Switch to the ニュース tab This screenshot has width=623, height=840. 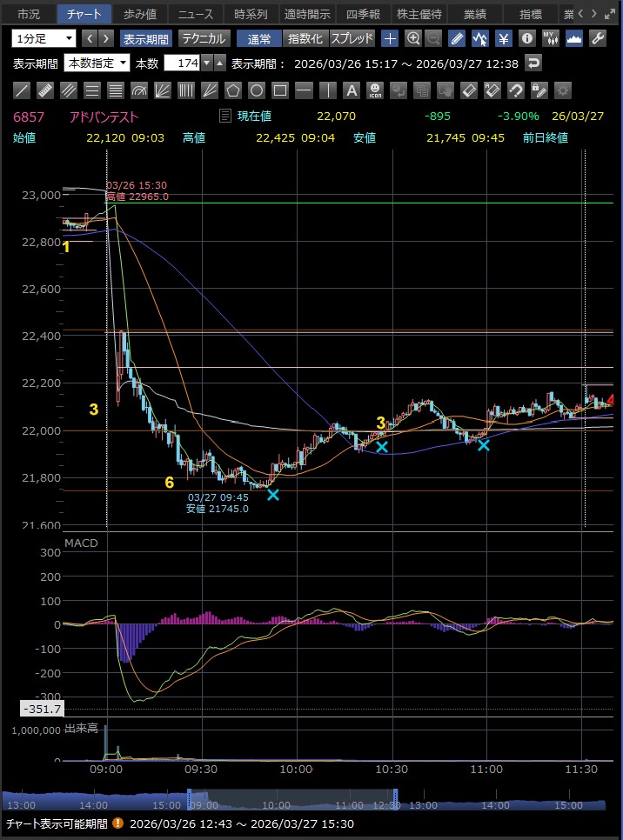(x=194, y=14)
